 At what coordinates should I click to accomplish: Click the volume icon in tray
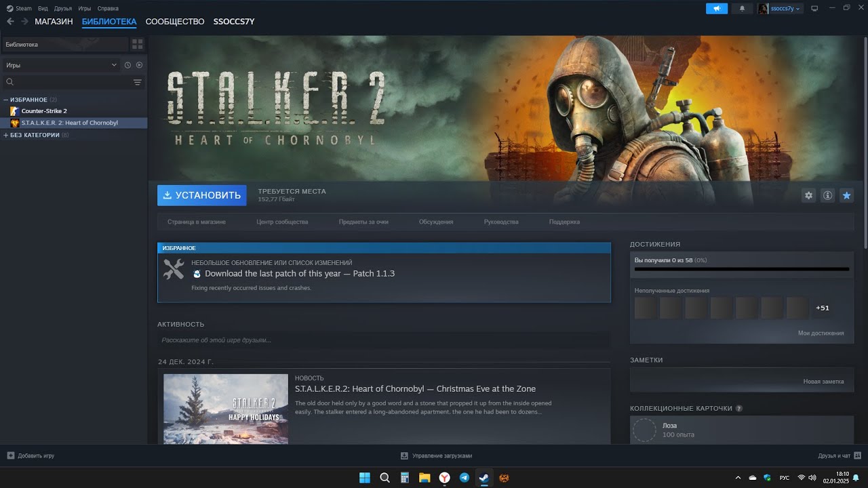[x=812, y=477]
